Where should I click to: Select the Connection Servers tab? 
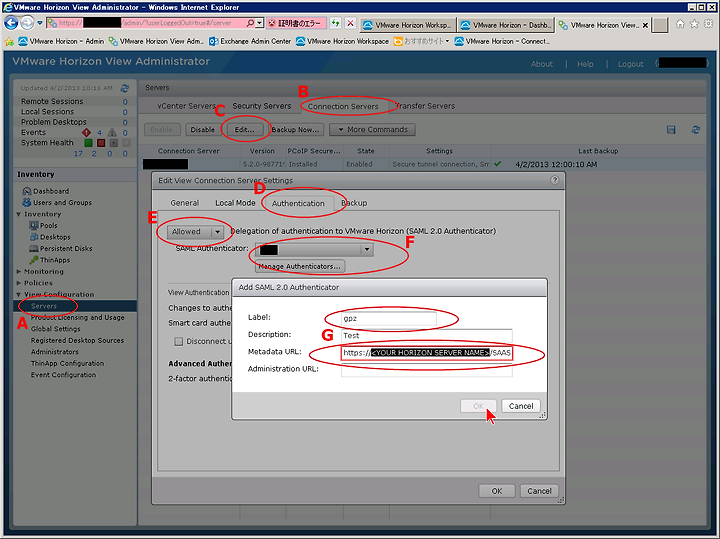(343, 106)
